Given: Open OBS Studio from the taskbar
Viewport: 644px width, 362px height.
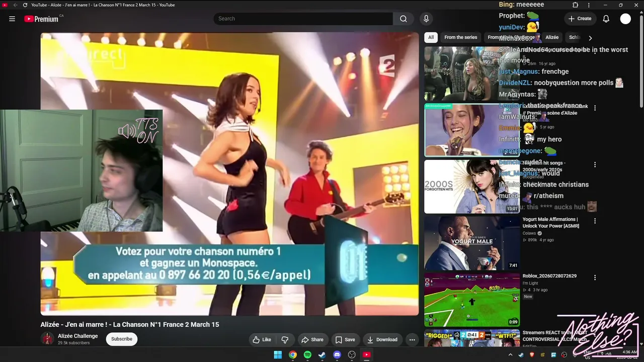Looking at the screenshot, I should point(352,354).
